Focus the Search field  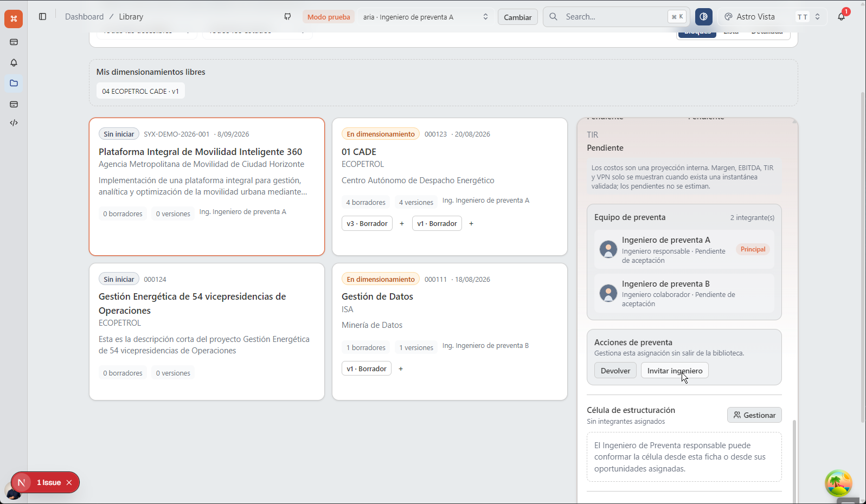(616, 17)
